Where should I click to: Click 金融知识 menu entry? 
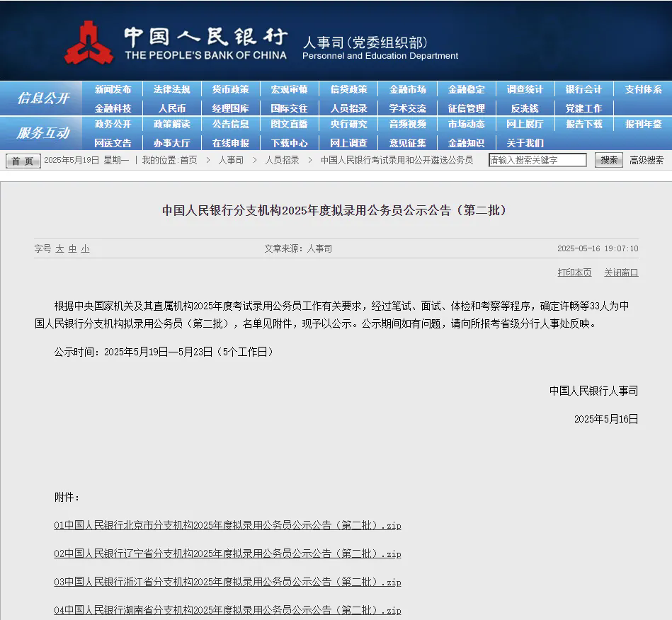(466, 143)
